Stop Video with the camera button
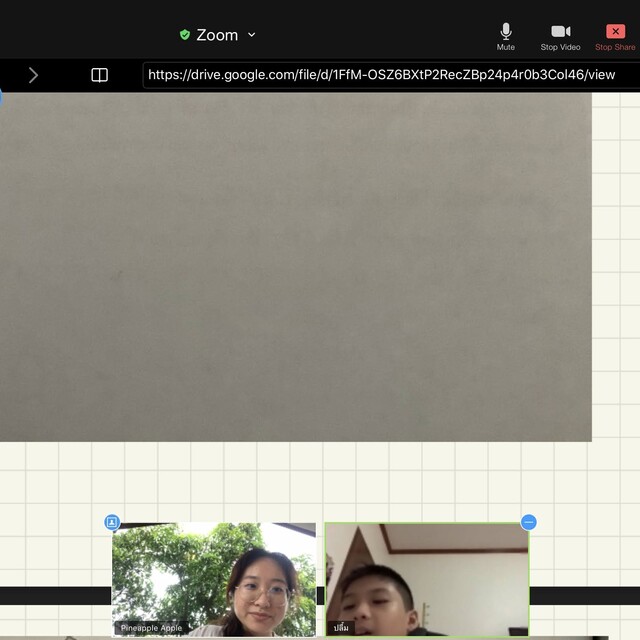 coord(560,37)
